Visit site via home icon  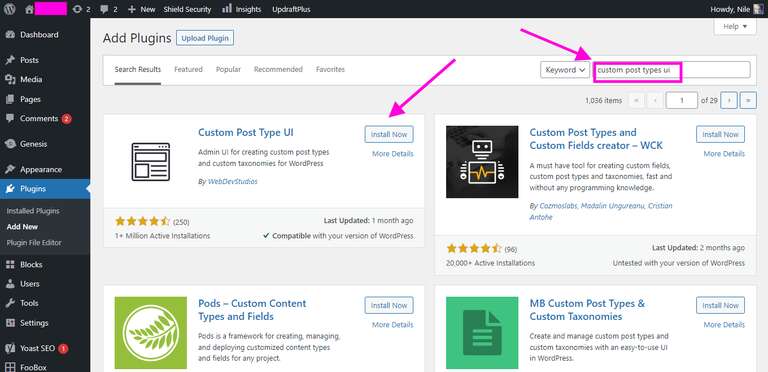[x=29, y=9]
